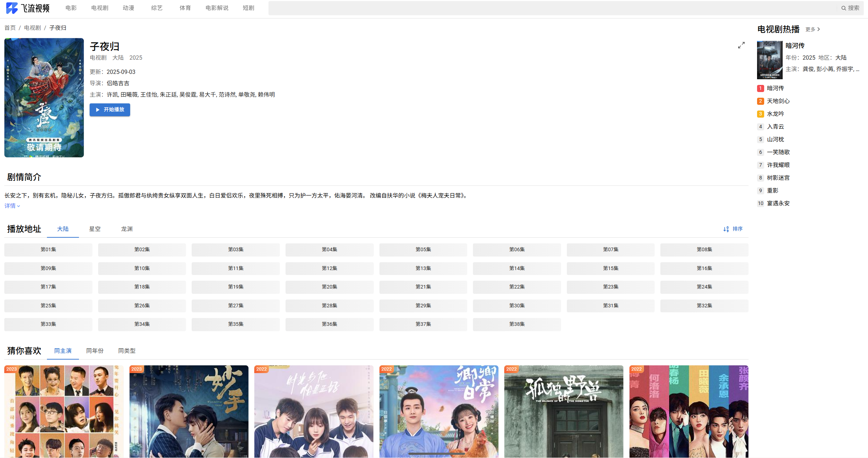Click the 排序 sort order icon
This screenshot has width=868, height=458.
click(726, 229)
